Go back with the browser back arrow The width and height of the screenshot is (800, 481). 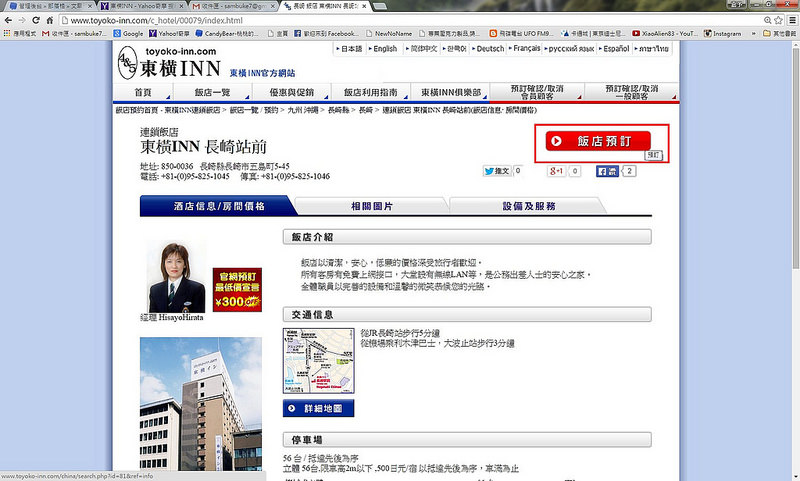click(8, 20)
